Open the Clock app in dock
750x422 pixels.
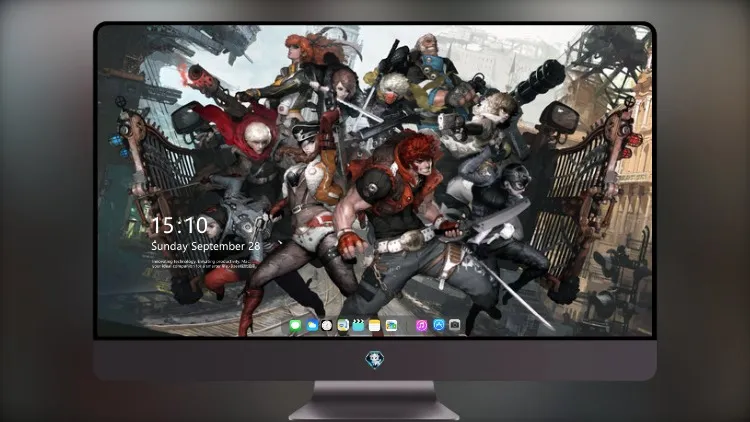pyautogui.click(x=327, y=326)
